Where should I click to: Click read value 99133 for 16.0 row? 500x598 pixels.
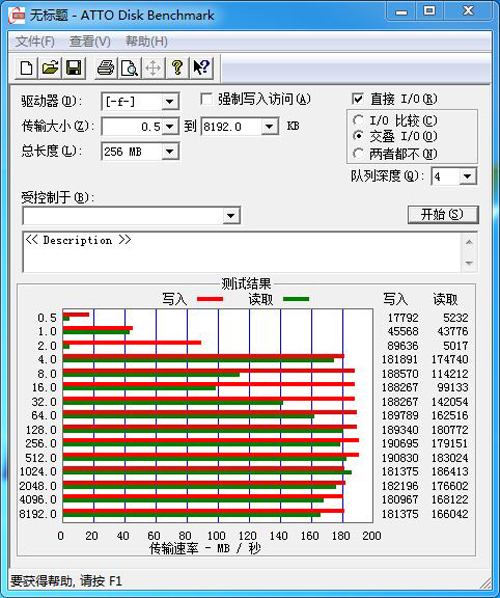tap(453, 387)
